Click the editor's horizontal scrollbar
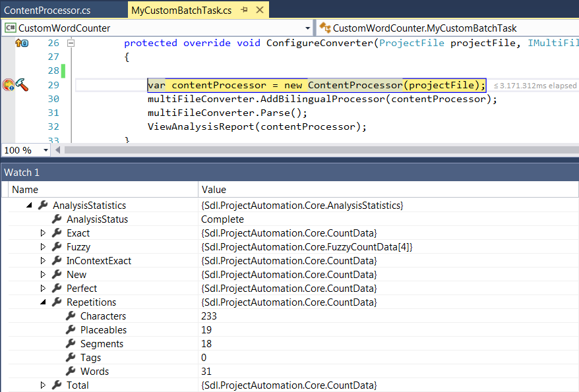Viewport: 579px width, 392px height. [317, 150]
